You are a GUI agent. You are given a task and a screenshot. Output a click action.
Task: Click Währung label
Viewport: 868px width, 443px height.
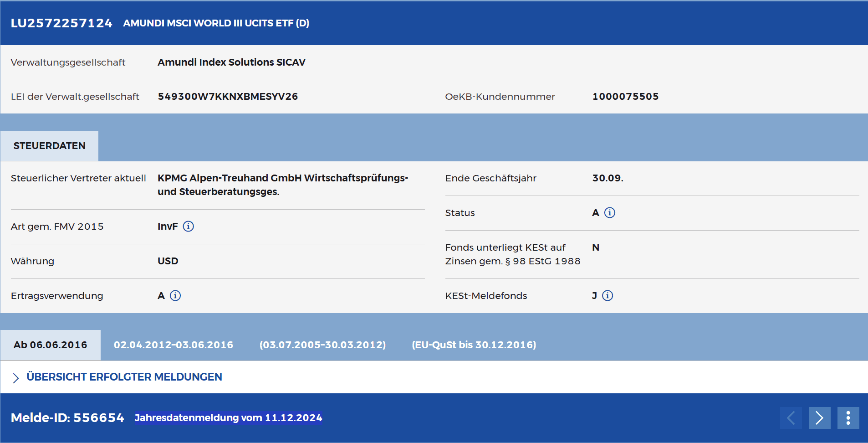[x=32, y=261]
